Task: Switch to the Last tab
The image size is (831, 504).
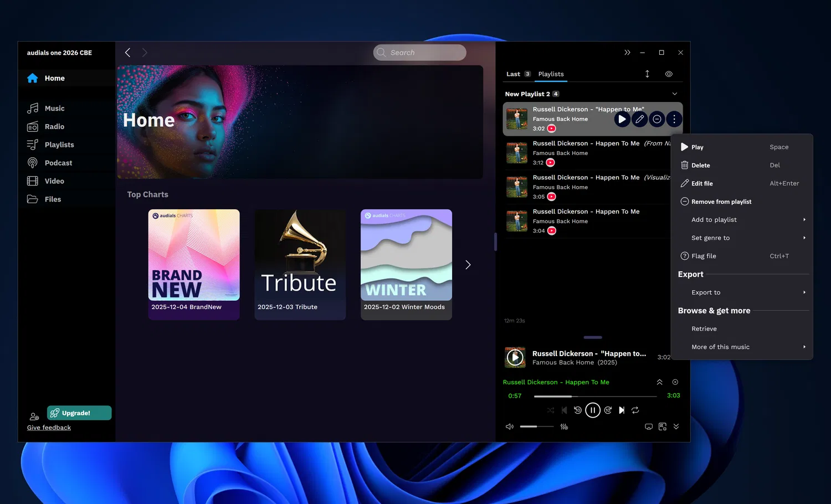Action: (518, 74)
